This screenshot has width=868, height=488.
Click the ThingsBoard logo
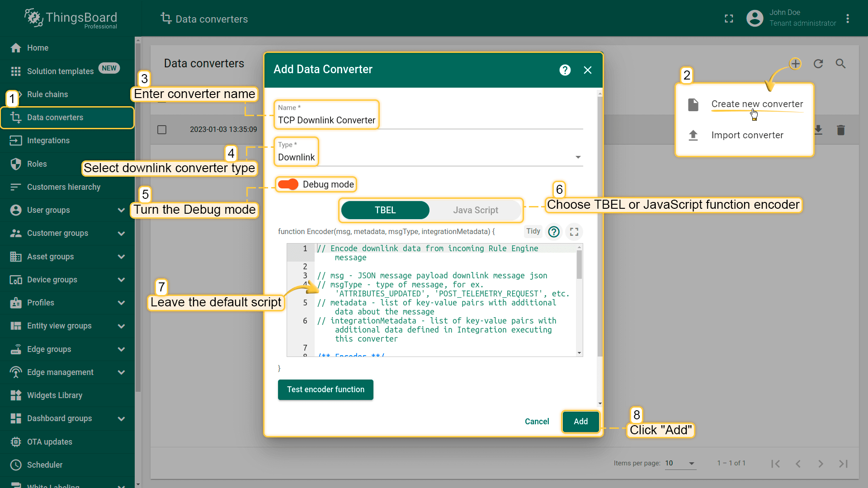point(71,19)
